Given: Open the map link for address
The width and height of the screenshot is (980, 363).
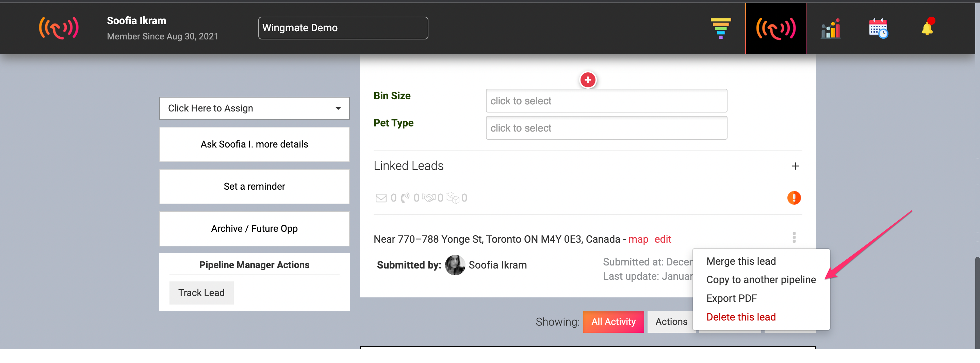Looking at the screenshot, I should (x=638, y=239).
